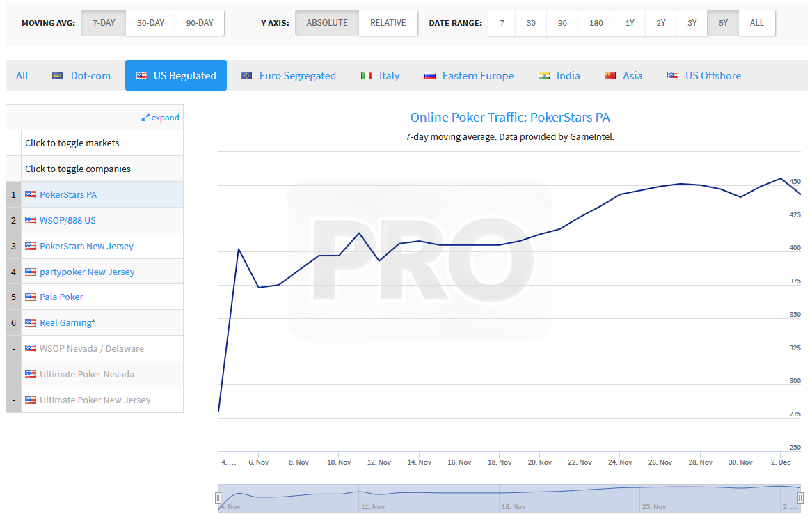
Task: Click the WSOP Nevada / Delaware flag icon
Action: click(x=31, y=349)
